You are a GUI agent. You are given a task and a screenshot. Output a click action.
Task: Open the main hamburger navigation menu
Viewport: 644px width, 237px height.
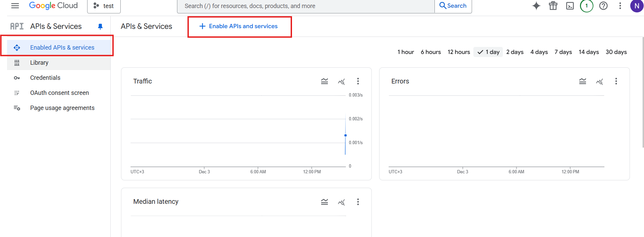[15, 6]
